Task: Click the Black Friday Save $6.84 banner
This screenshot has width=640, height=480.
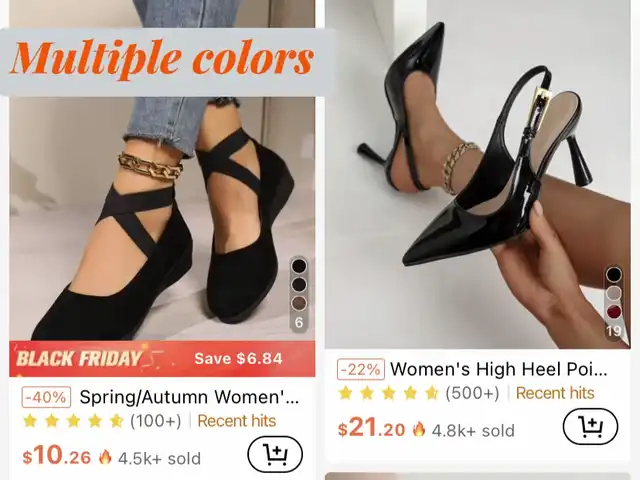Action: (x=162, y=359)
